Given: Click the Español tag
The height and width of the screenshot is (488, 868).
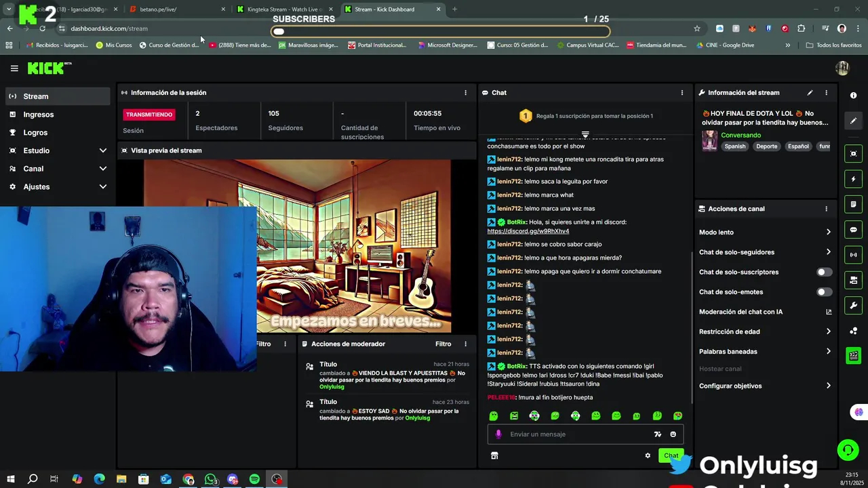Looking at the screenshot, I should tap(798, 146).
